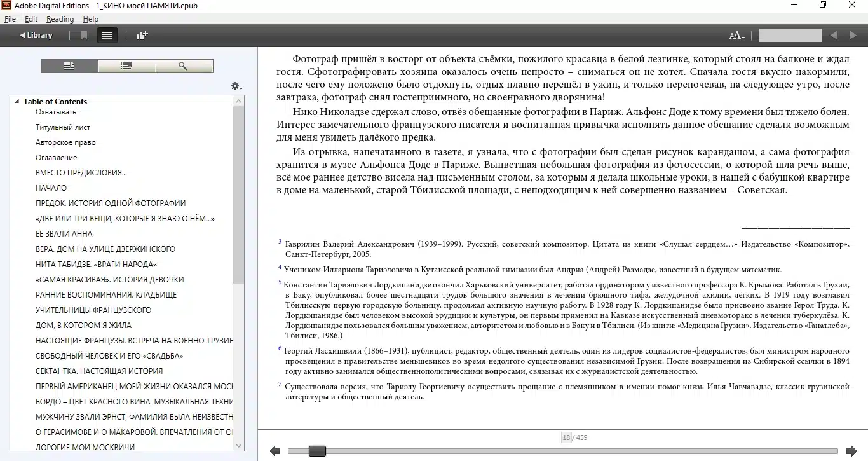Open chapter 'СЕКТАНТКА. НАСТОЯЩАЯ ИСТОРИЯ'
The width and height of the screenshot is (868, 461).
point(99,371)
